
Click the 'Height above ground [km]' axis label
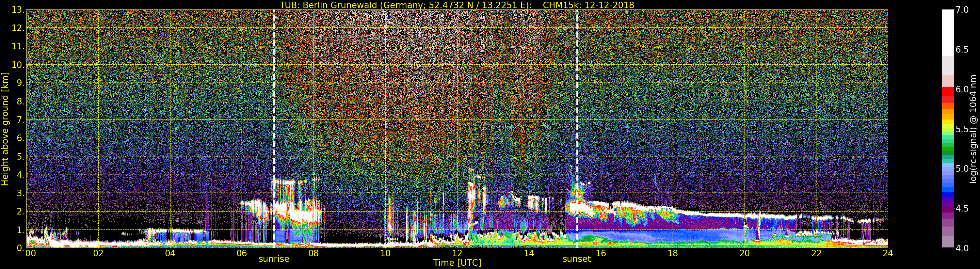point(5,129)
